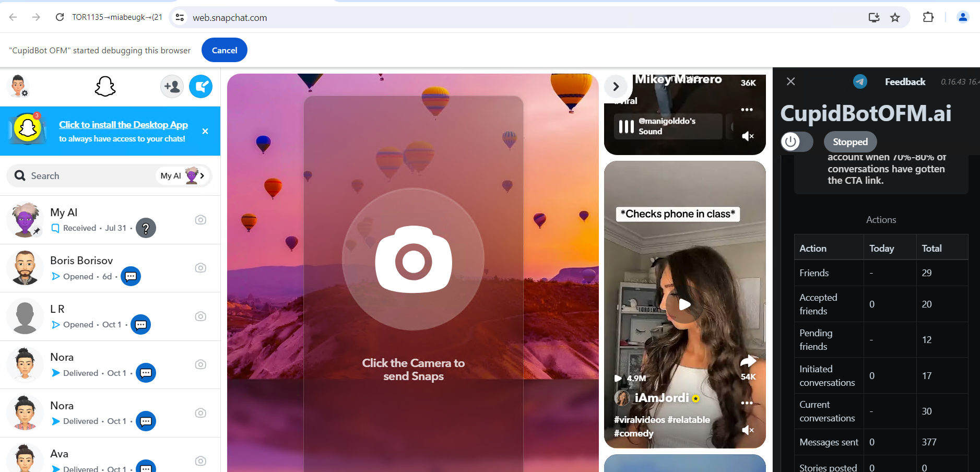Viewport: 980px width, 472px height.
Task: Open more options on MikeyMarrero video
Action: coord(747,110)
